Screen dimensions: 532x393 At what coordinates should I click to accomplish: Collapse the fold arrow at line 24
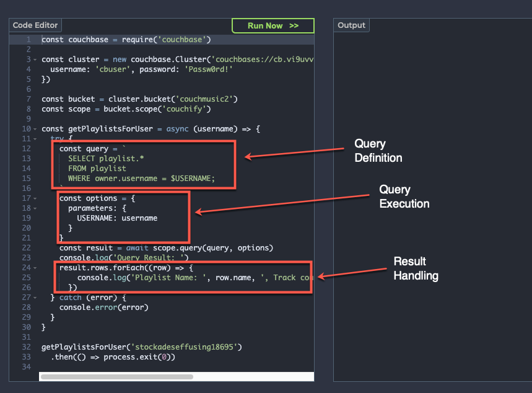[x=35, y=268]
